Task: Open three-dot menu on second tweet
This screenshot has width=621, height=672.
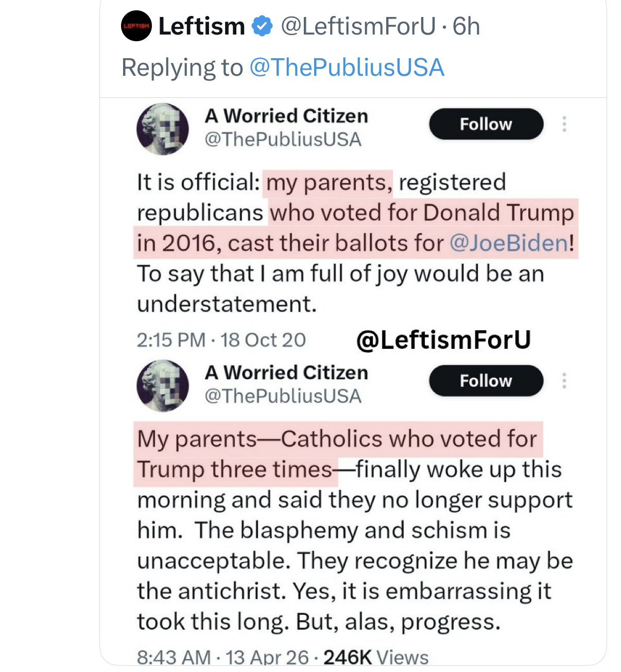Action: click(x=564, y=381)
